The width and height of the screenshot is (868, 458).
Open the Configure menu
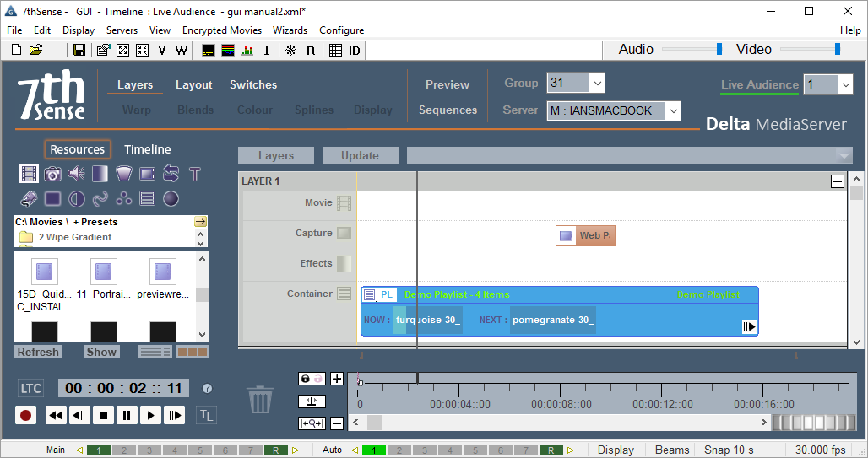pos(341,30)
